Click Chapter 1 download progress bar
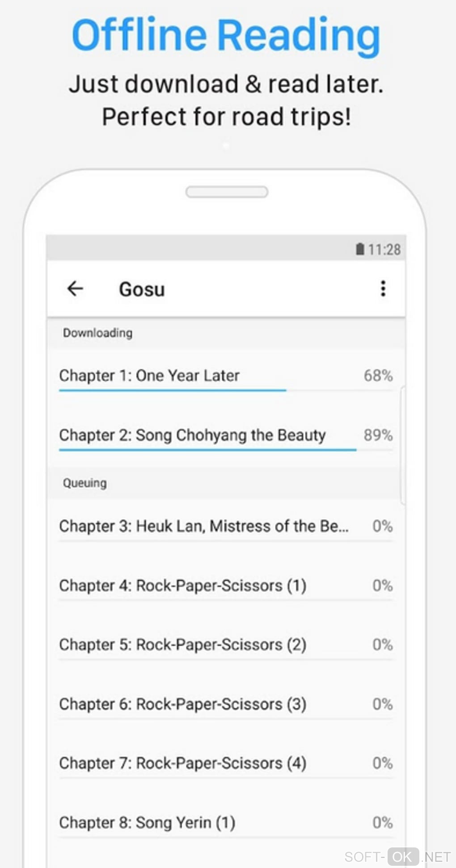This screenshot has width=456, height=868. pos(173,390)
